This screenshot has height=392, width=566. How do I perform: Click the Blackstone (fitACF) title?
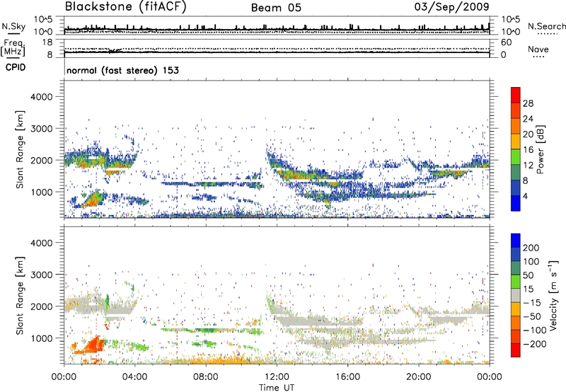click(125, 6)
